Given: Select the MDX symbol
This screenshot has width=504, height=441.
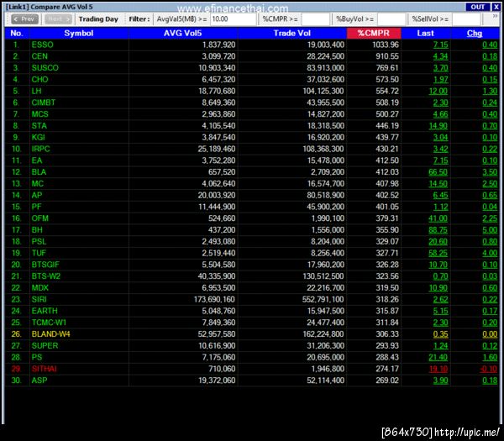Looking at the screenshot, I should pyautogui.click(x=40, y=287).
